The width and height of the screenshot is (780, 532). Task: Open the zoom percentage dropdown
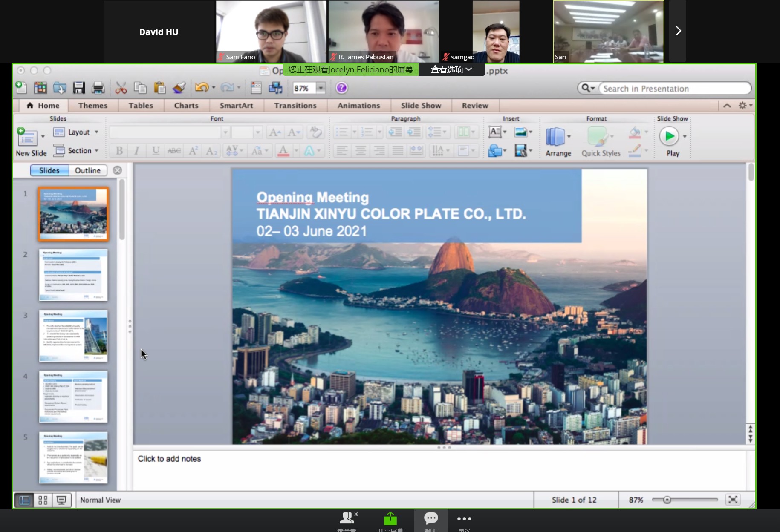321,88
